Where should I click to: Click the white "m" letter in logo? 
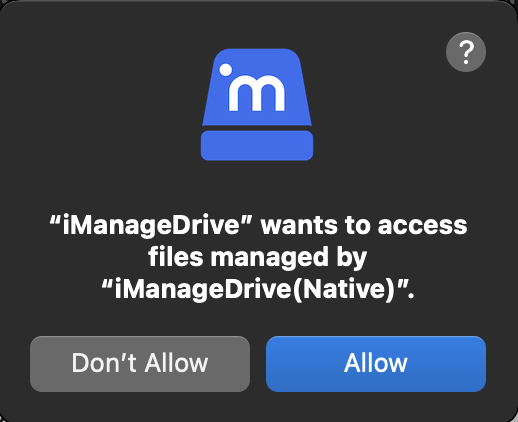256,94
